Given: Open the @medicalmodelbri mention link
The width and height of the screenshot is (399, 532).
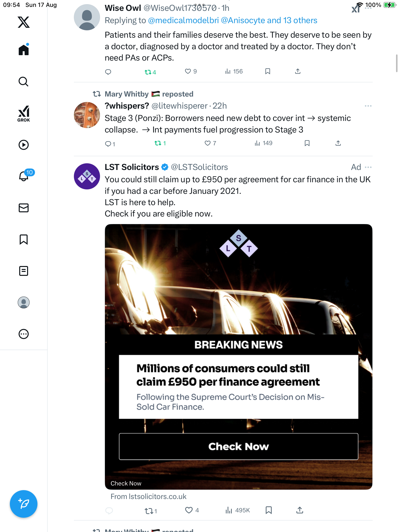Looking at the screenshot, I should (x=183, y=20).
